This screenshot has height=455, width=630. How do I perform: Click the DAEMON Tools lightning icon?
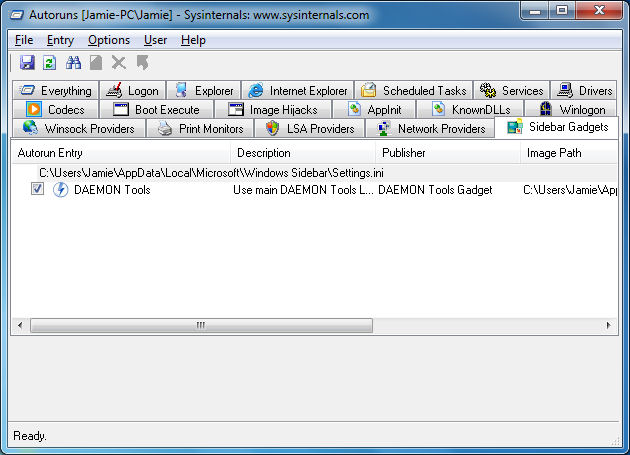point(60,190)
